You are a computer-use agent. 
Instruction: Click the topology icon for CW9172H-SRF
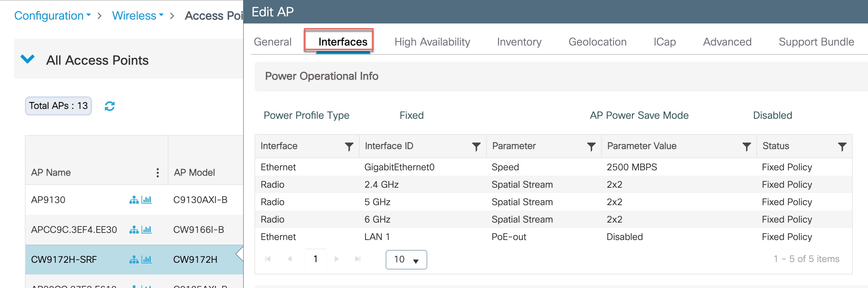[x=134, y=260]
